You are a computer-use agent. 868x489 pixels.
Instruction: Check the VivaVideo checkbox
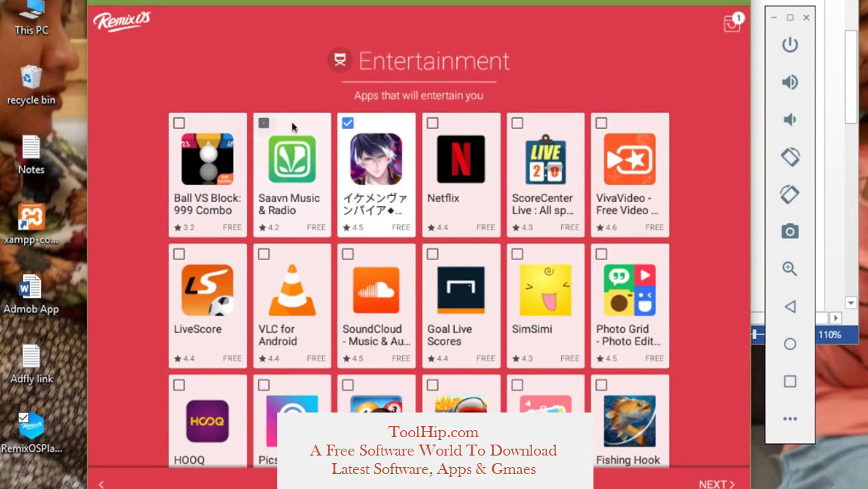pos(601,123)
